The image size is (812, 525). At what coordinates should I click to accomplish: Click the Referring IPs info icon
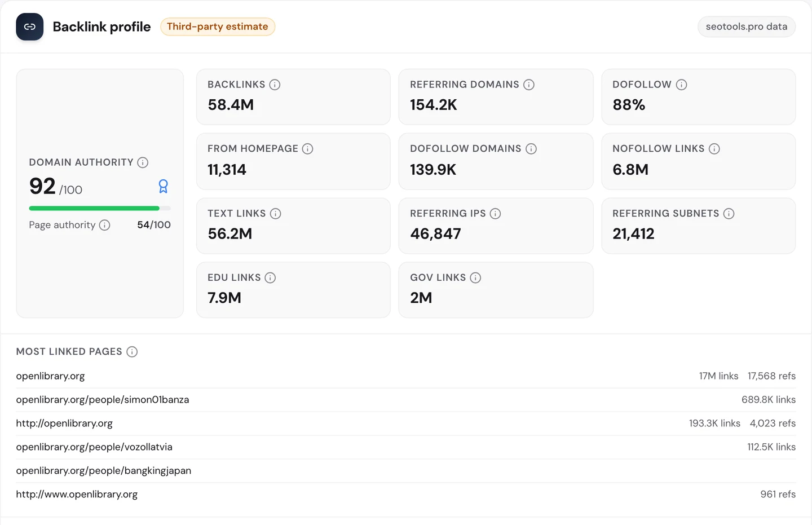(x=496, y=214)
